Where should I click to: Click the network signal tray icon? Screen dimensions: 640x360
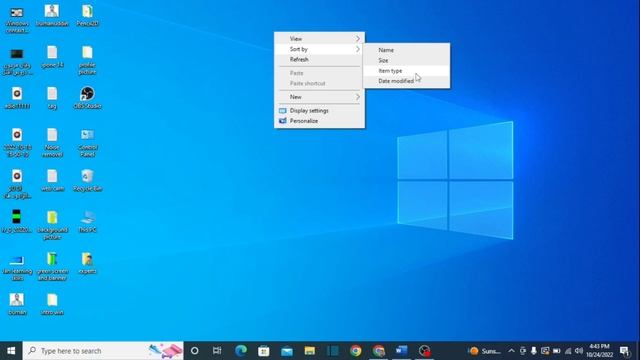click(568, 351)
